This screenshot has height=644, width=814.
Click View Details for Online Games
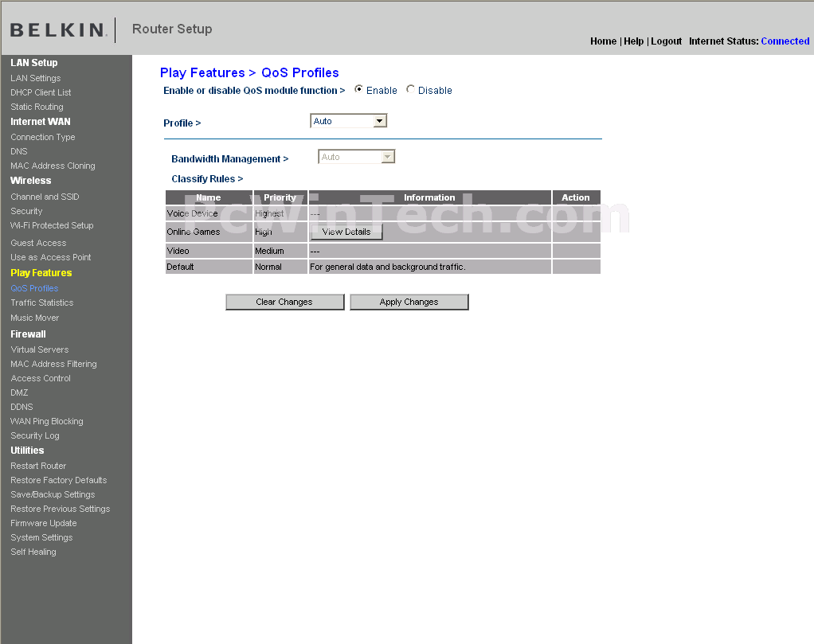346,232
